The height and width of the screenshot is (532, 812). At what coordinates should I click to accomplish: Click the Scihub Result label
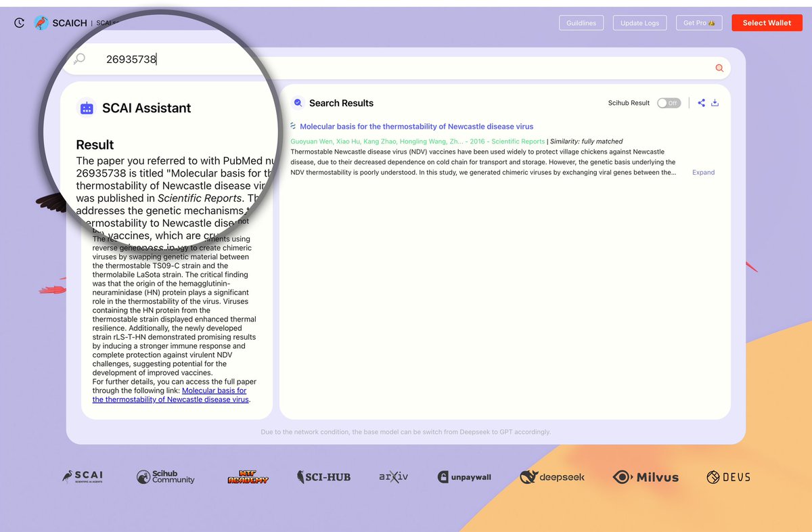point(629,103)
